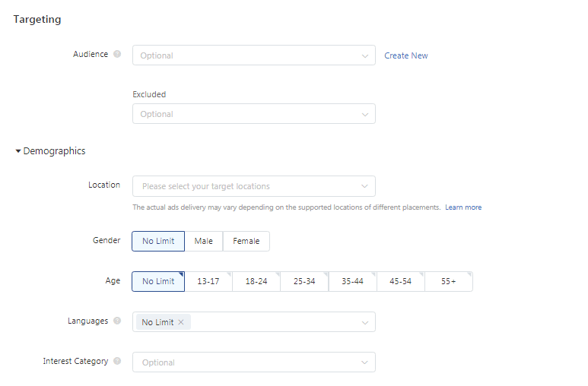Click the help icon beside Languages
This screenshot has height=386, width=588.
117,321
